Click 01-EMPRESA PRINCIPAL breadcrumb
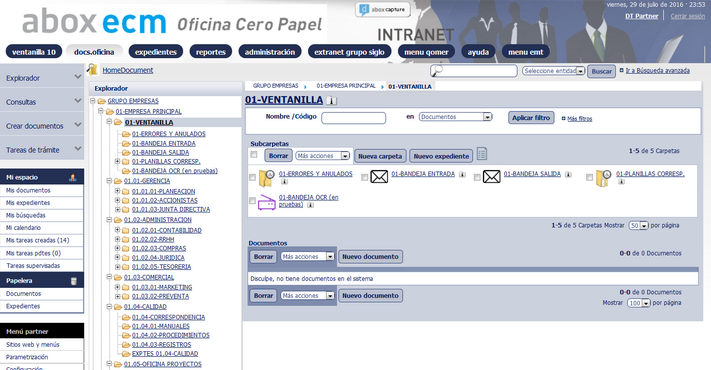 point(346,86)
